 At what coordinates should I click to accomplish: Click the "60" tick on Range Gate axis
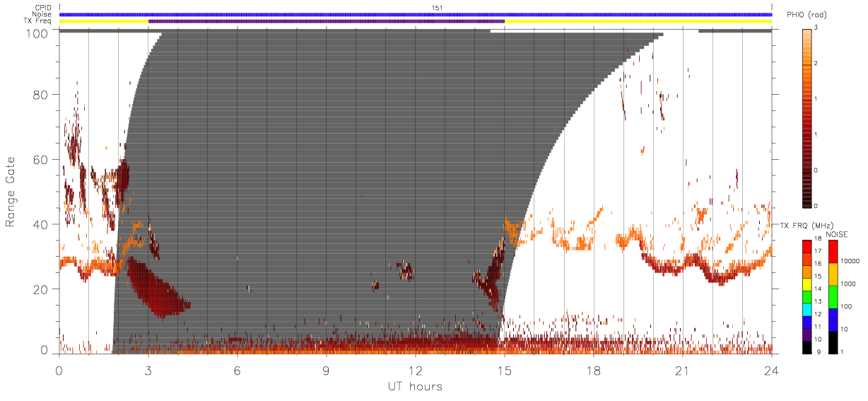(x=40, y=159)
